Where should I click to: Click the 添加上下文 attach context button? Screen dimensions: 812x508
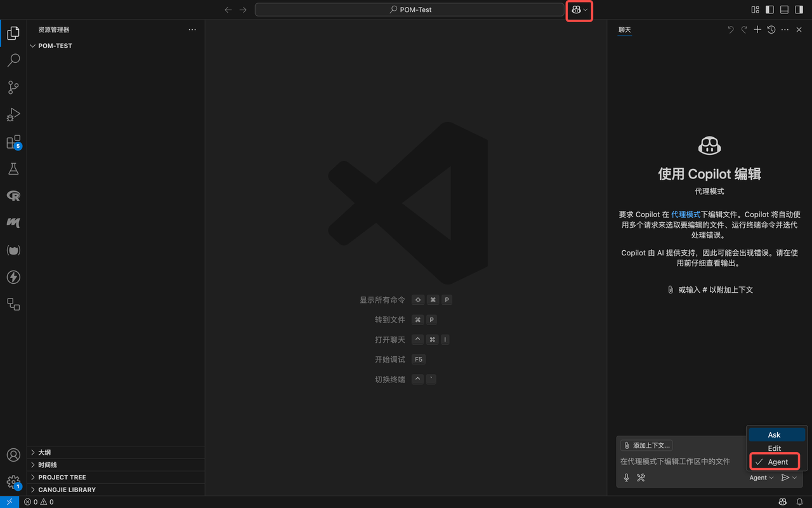click(x=646, y=446)
